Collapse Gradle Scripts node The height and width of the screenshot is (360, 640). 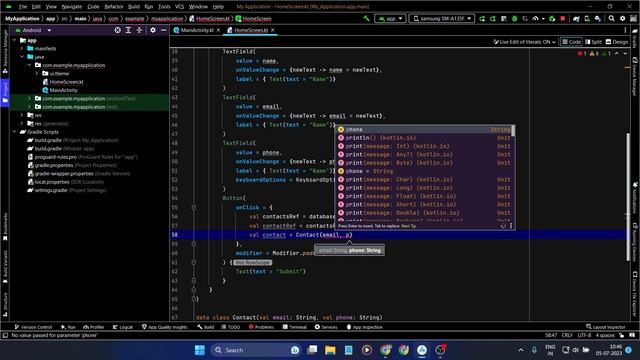pyautogui.click(x=15, y=132)
